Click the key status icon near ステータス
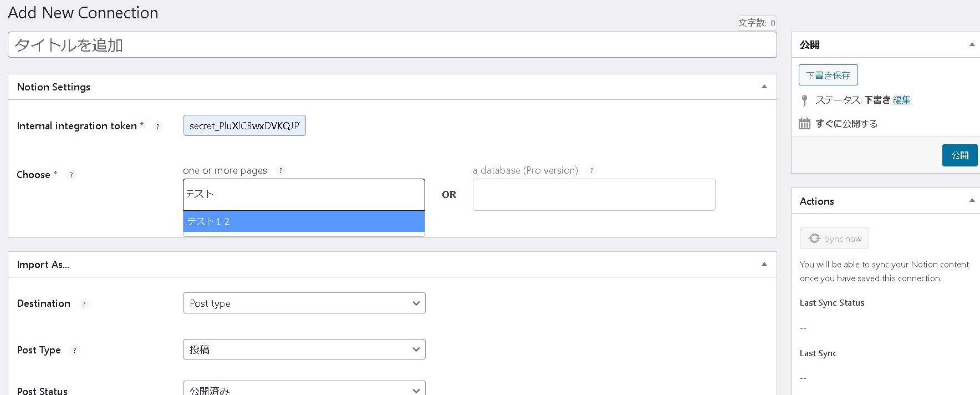The image size is (980, 395). click(804, 100)
